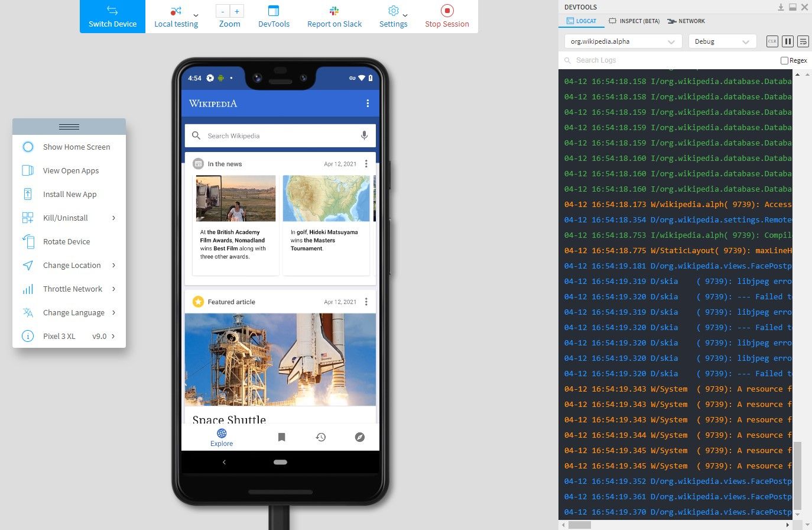The width and height of the screenshot is (812, 530).
Task: Click the Change Language translate icon
Action: click(28, 312)
